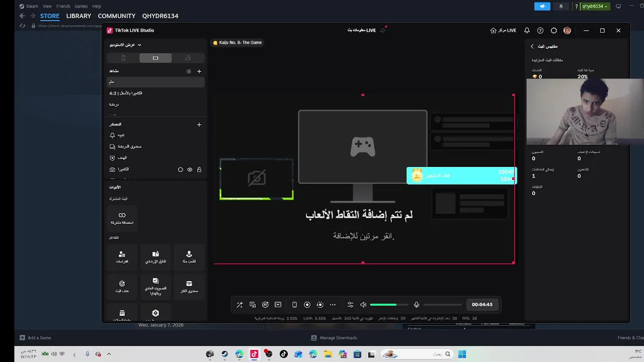Select the الهدف goal source
Image resolution: width=644 pixels, height=362 pixels.
(x=155, y=158)
